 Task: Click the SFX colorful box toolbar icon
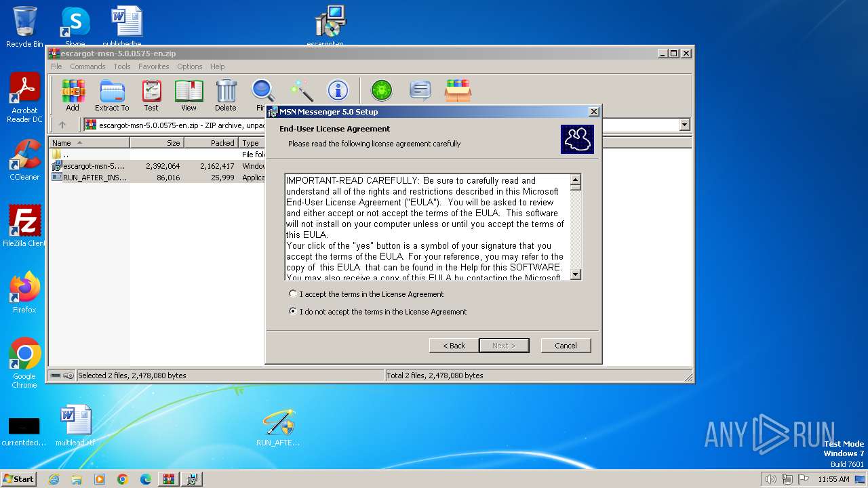pyautogui.click(x=458, y=91)
